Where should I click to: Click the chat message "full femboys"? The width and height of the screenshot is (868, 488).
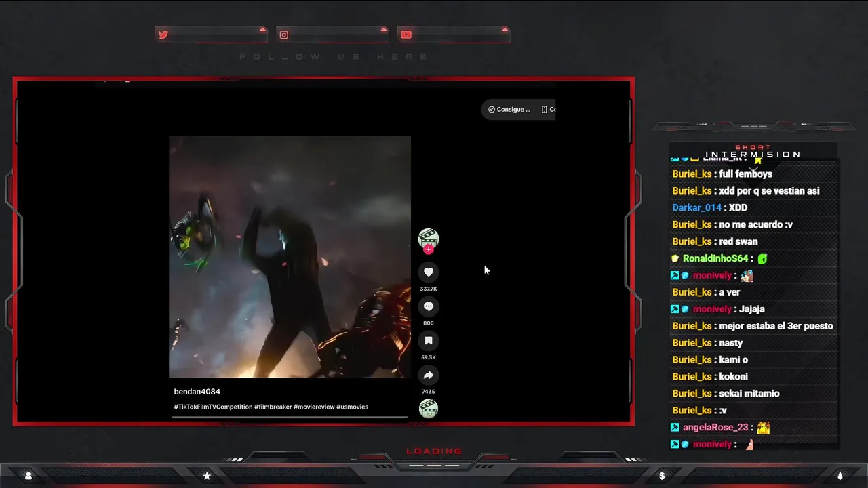click(x=745, y=174)
